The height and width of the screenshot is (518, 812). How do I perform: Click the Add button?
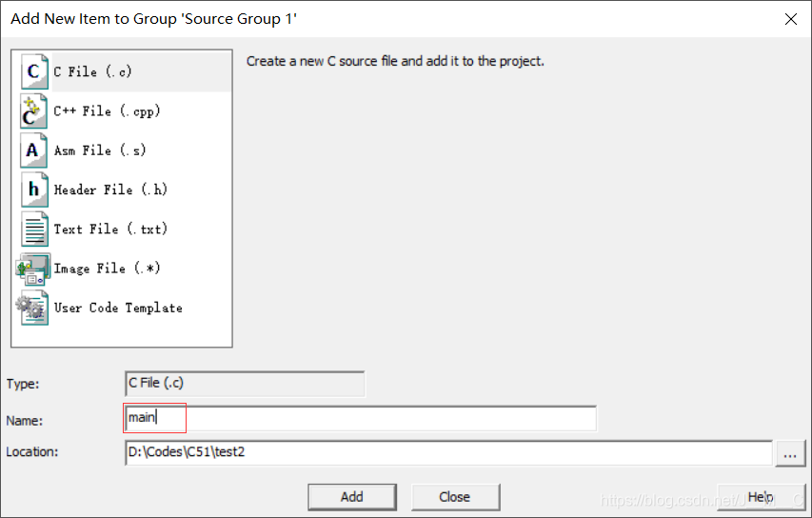pos(352,497)
